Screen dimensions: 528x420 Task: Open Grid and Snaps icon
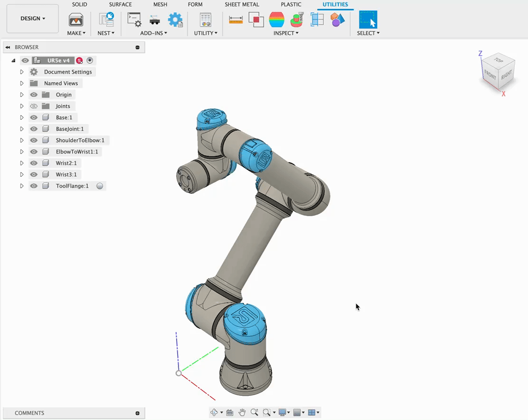coord(297,412)
